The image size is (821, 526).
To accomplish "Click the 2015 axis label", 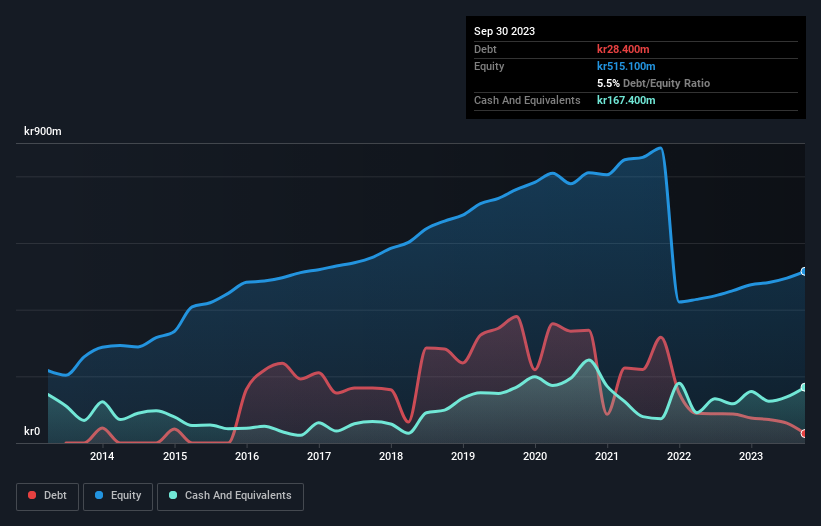I will (x=175, y=456).
